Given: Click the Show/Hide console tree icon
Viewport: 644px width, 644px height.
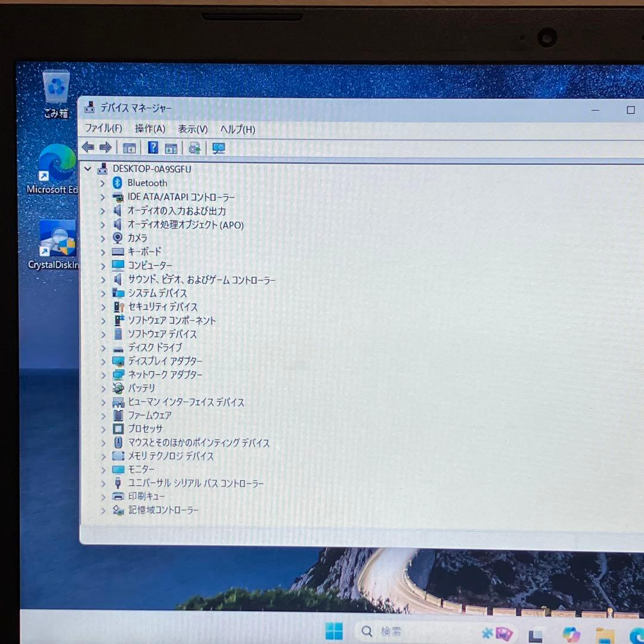Looking at the screenshot, I should 129,147.
